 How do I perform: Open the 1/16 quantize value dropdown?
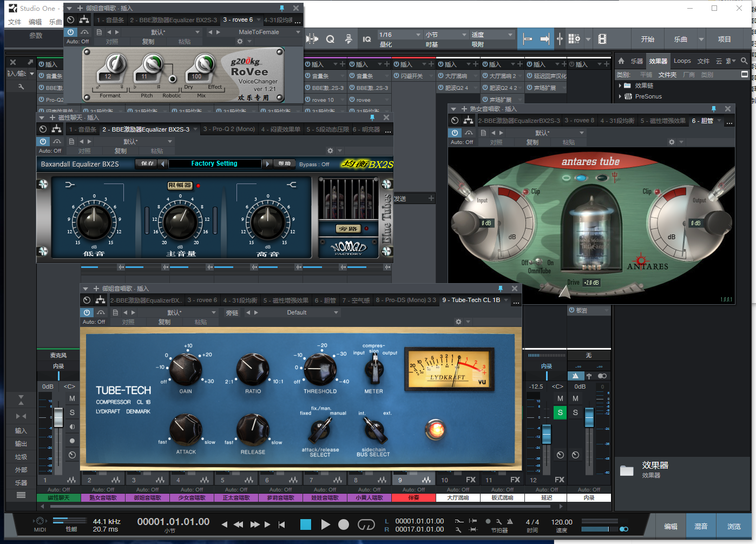click(399, 35)
